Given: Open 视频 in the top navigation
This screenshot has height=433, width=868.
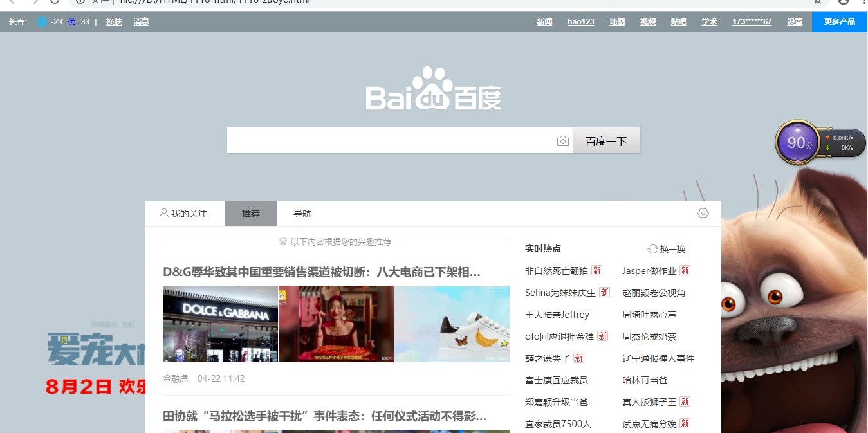Looking at the screenshot, I should (648, 22).
